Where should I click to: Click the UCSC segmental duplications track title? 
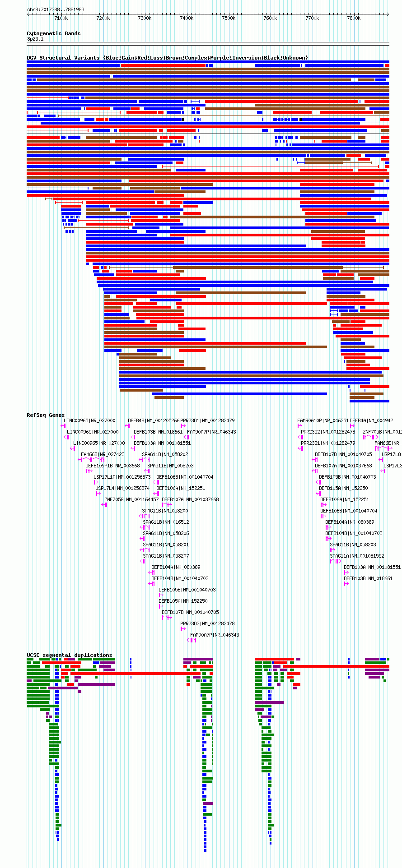pos(70,655)
